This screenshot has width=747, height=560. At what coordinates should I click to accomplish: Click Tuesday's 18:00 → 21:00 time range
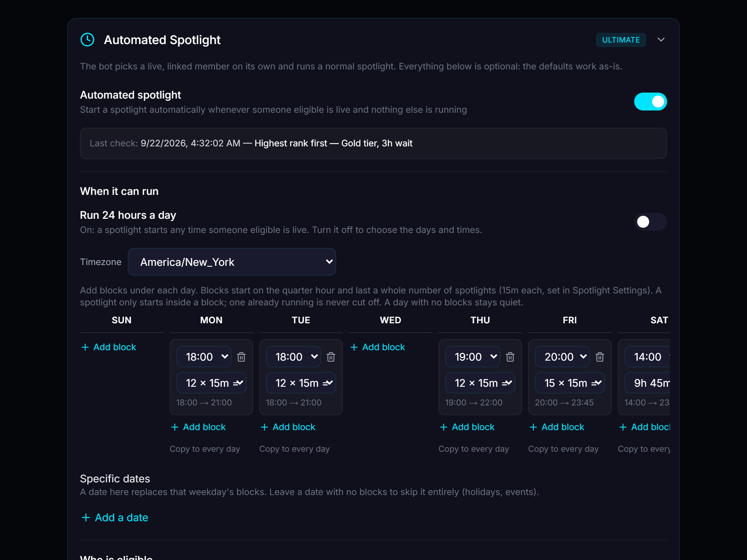click(294, 402)
